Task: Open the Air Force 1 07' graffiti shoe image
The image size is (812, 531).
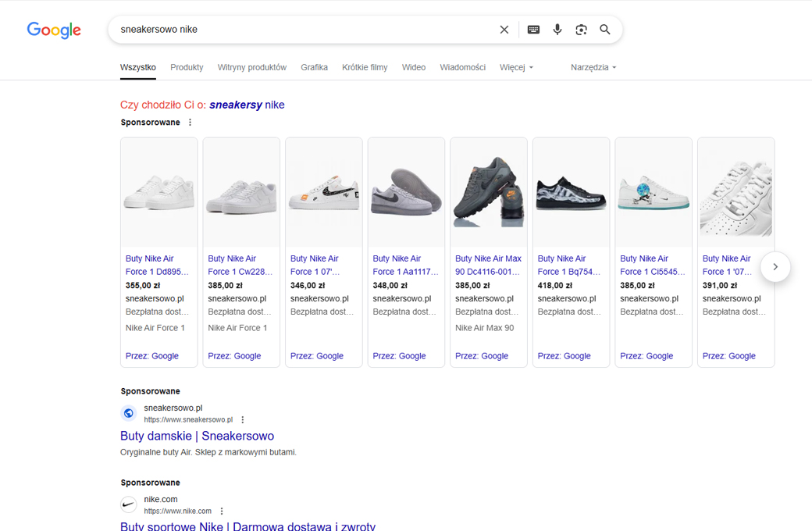Action: pyautogui.click(x=324, y=192)
